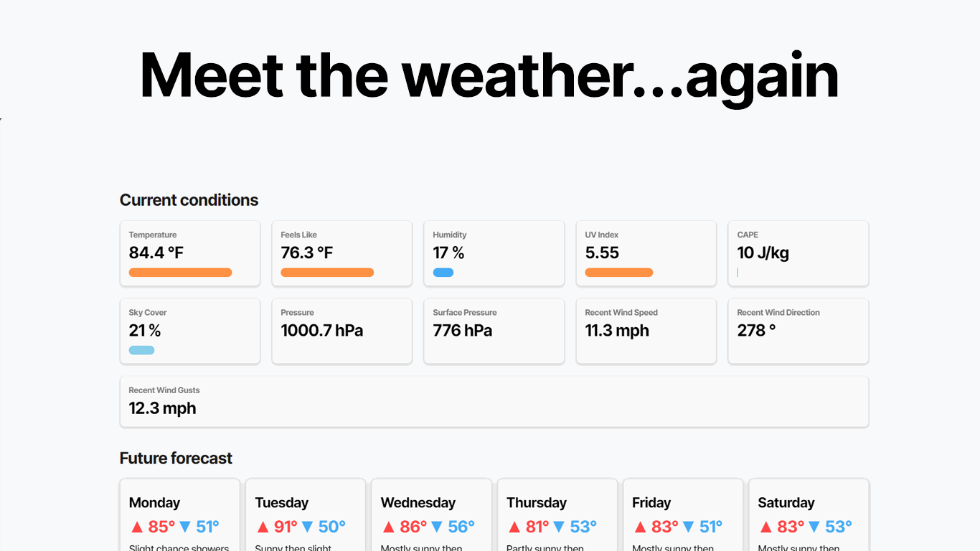
Task: Select the Recent Wind Gusts card
Action: 494,401
